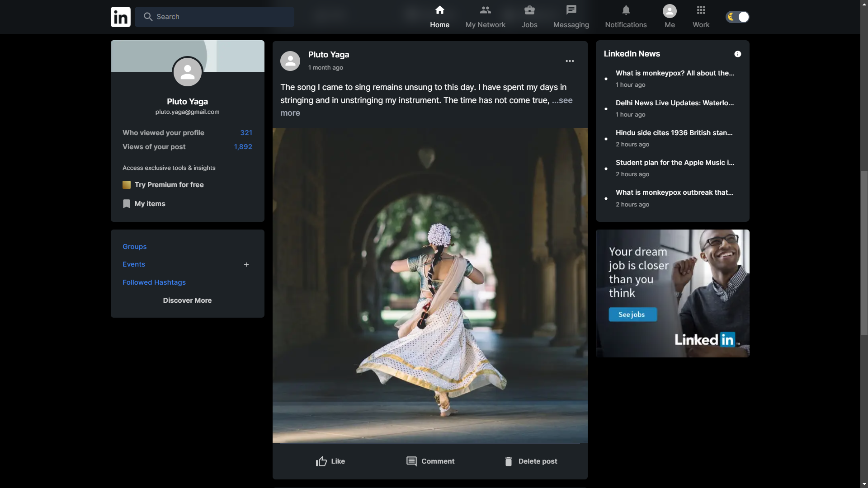Viewport: 868px width, 488px height.
Task: Click the My Network label in the navbar
Action: (486, 25)
